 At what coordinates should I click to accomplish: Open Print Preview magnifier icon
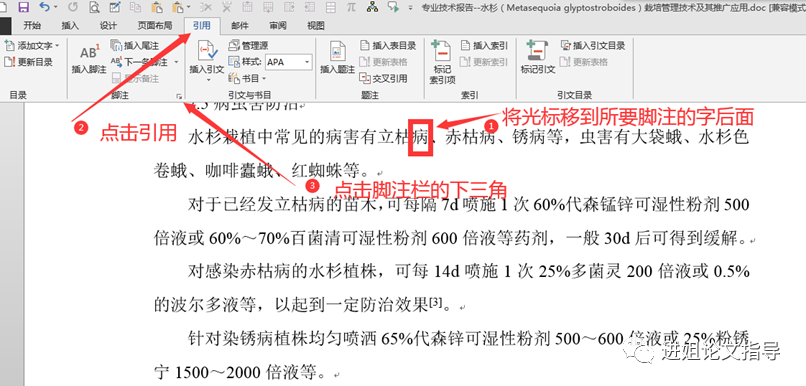click(x=94, y=7)
